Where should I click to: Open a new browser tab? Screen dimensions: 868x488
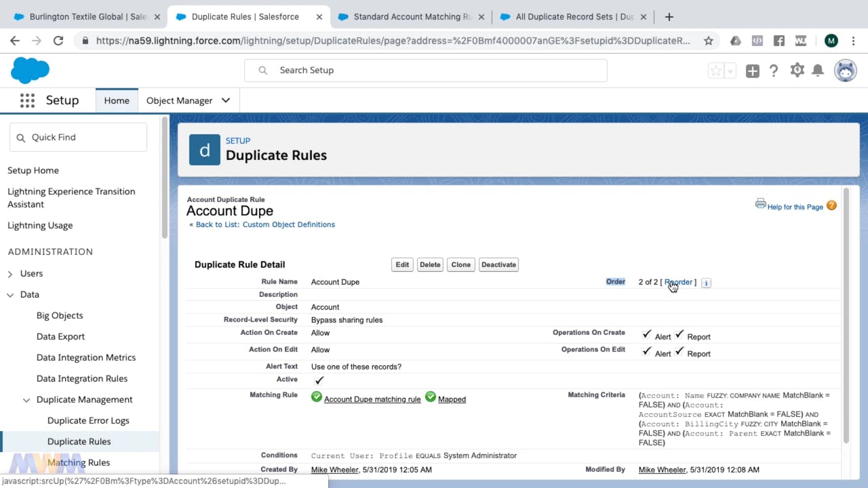point(669,17)
